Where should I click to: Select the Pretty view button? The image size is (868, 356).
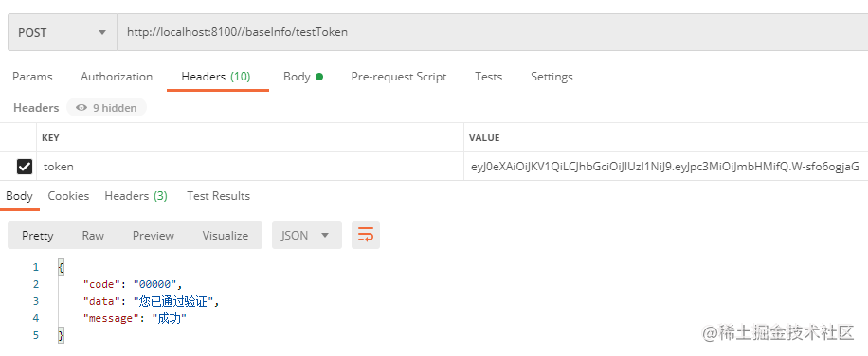[x=38, y=236]
